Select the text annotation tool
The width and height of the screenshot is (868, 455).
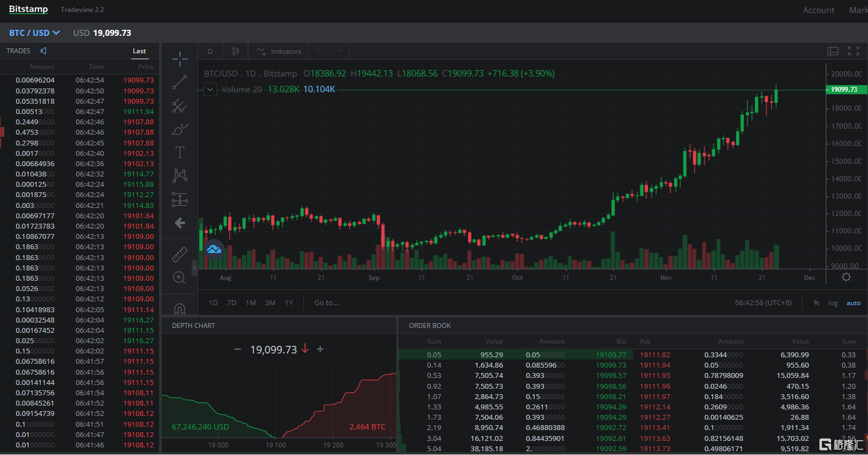coord(180,153)
